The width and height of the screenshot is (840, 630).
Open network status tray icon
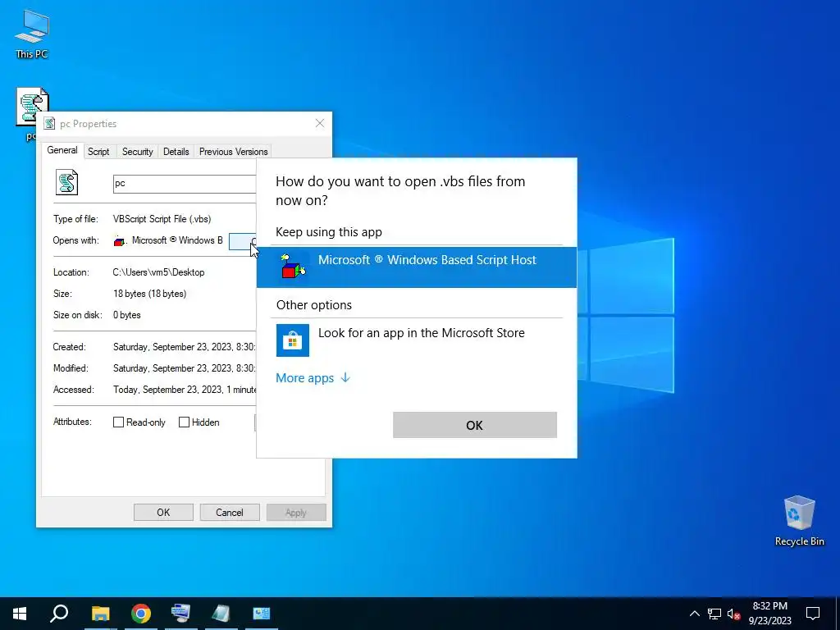714,614
